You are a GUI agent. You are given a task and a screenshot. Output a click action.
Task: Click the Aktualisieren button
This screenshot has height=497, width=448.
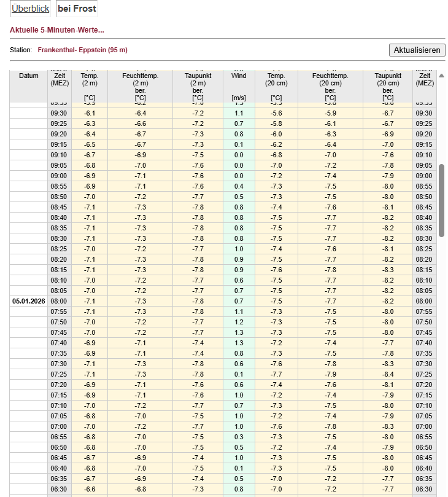pos(417,50)
